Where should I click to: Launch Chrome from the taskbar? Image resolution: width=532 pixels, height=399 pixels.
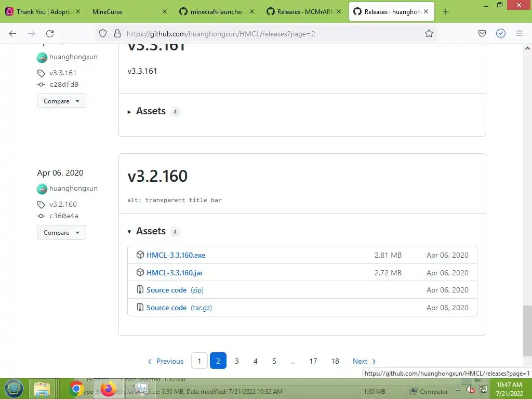[x=76, y=389]
